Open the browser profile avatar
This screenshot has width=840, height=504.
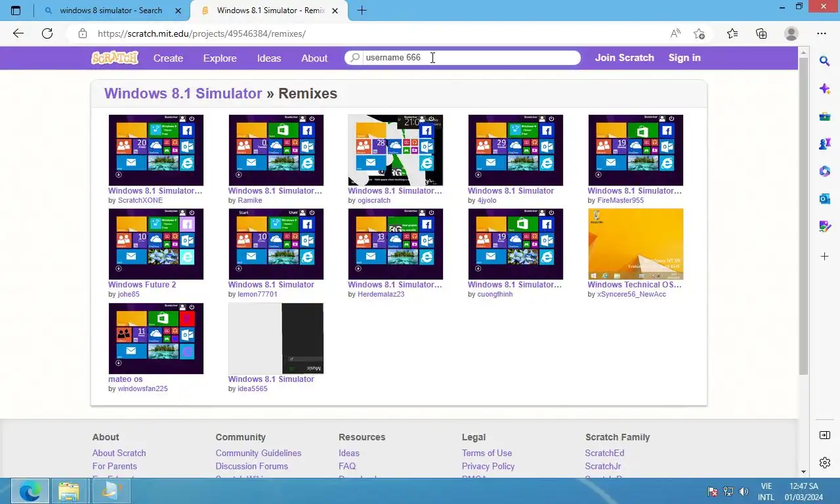[791, 33]
